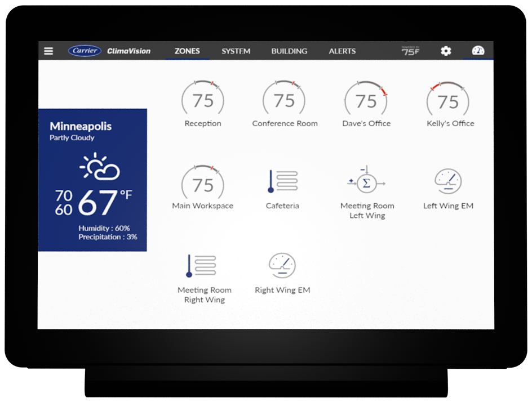Screen dimensions: 532x402
Task: Select the Main Workspace zone label
Action: coord(202,206)
